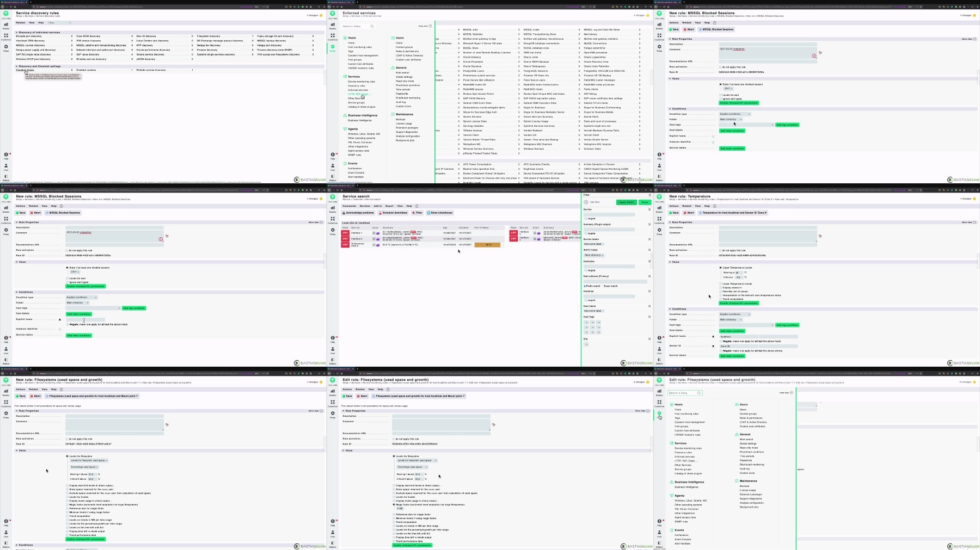Click Reset button in Filter panel

tap(645, 202)
